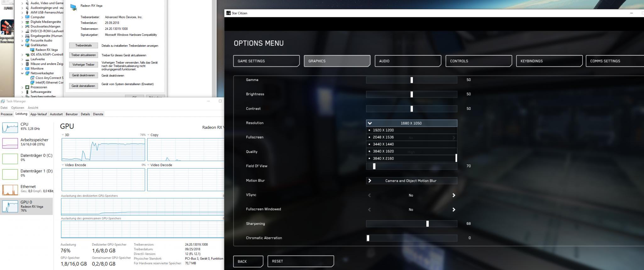This screenshot has width=644, height=270.
Task: Open the Video Decode graph dropdown
Action: (x=148, y=165)
